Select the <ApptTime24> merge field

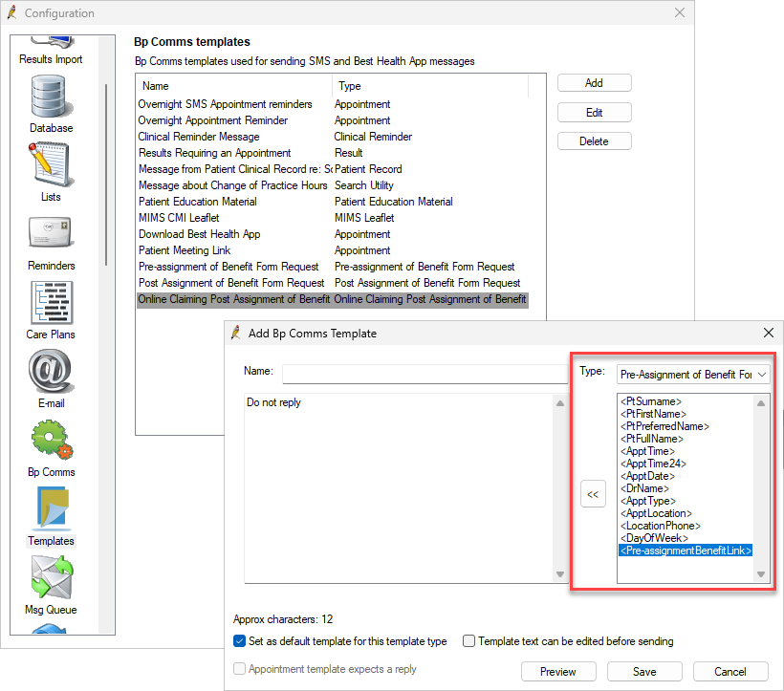pyautogui.click(x=653, y=464)
